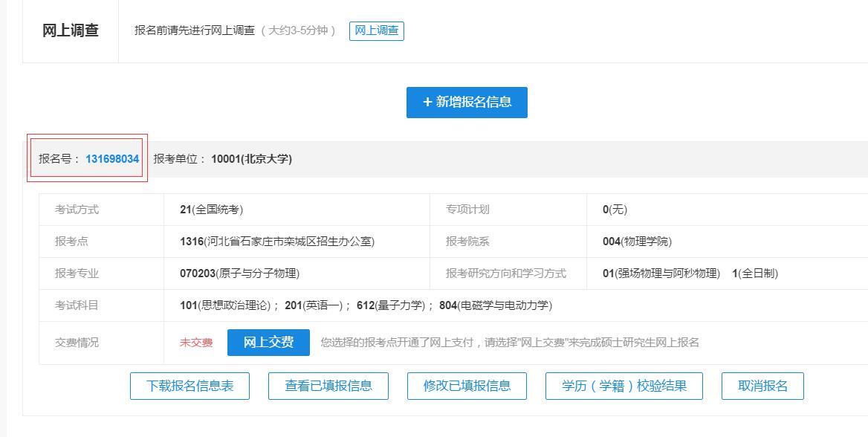
Task: Open the 网上调查 online survey page
Action: (376, 31)
